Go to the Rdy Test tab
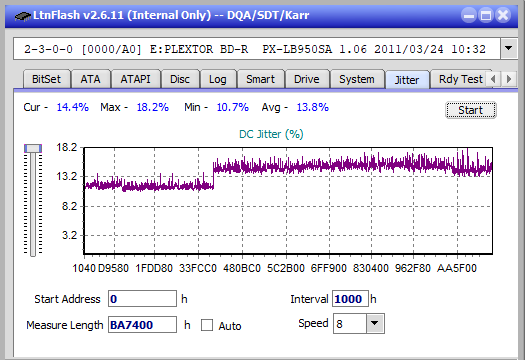 coord(460,79)
